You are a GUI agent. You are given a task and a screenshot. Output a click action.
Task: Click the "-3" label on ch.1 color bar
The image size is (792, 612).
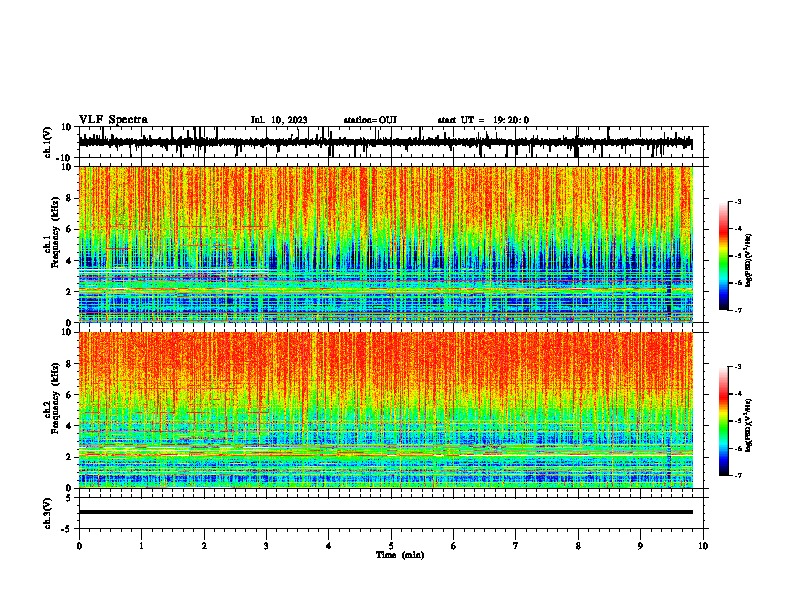click(x=738, y=201)
